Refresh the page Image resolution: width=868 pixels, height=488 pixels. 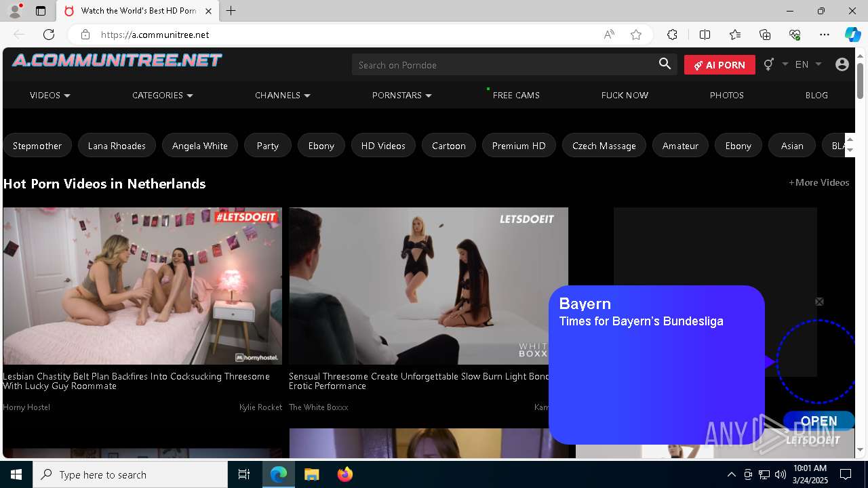pos(49,35)
